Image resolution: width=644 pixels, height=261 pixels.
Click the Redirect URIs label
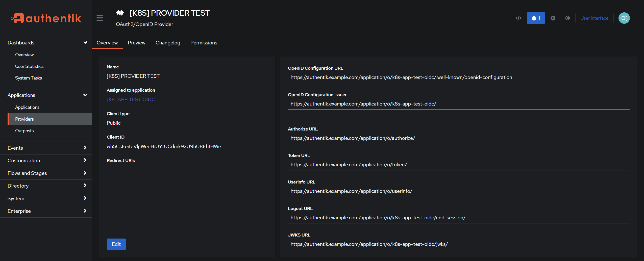pyautogui.click(x=121, y=161)
